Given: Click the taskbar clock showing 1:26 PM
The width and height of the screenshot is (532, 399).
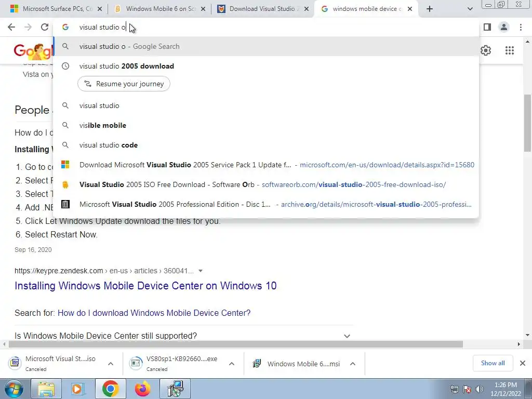Looking at the screenshot, I should click(x=506, y=389).
